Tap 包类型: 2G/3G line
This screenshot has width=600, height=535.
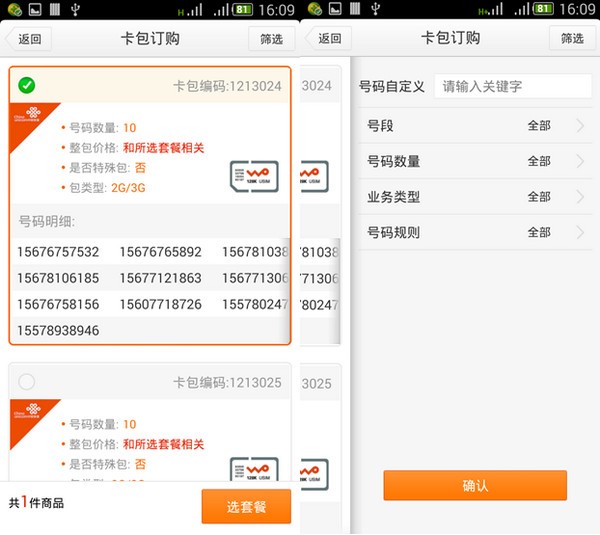[103, 188]
